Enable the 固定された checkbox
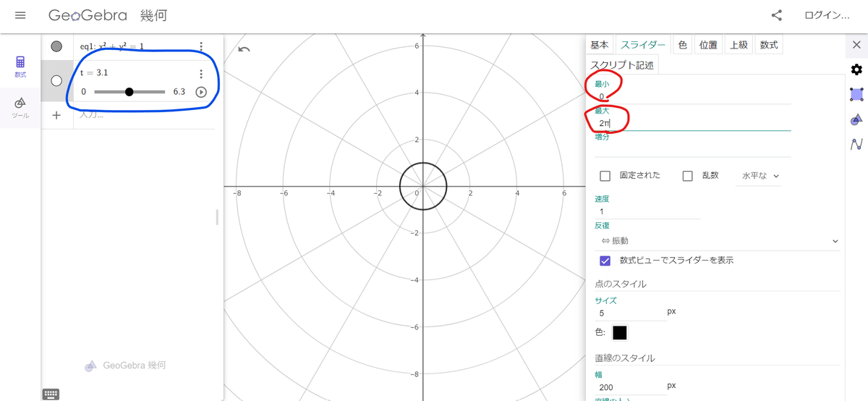 pyautogui.click(x=605, y=176)
